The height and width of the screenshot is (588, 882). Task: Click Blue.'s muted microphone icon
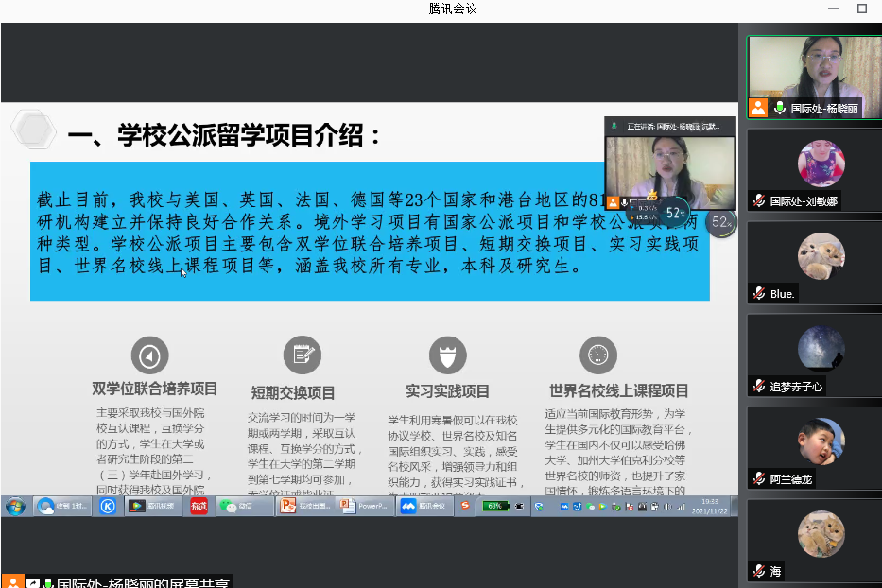click(x=758, y=294)
